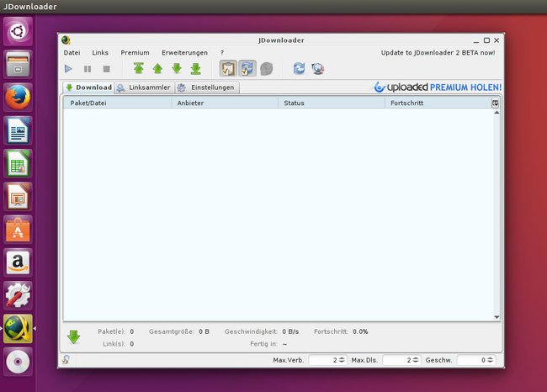Start downloads with the play button
This screenshot has height=392, width=547.
tap(68, 69)
